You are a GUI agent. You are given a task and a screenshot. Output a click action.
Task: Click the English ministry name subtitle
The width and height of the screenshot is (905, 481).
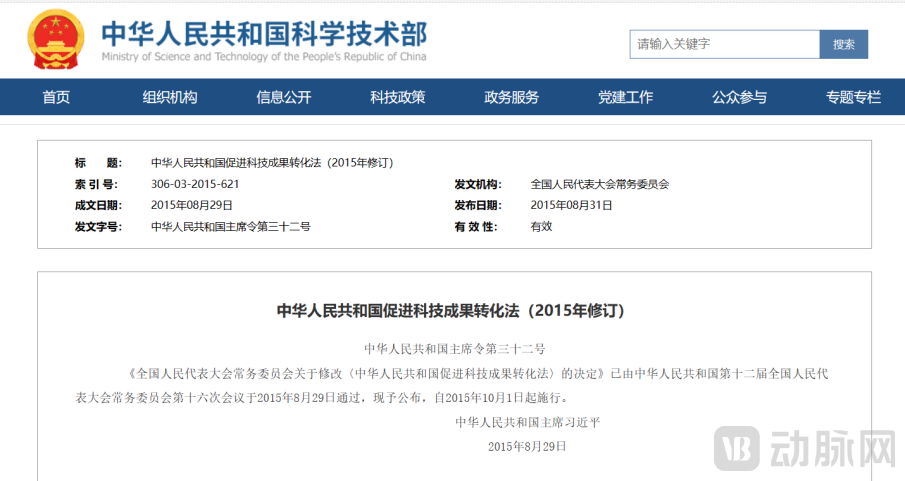[264, 57]
